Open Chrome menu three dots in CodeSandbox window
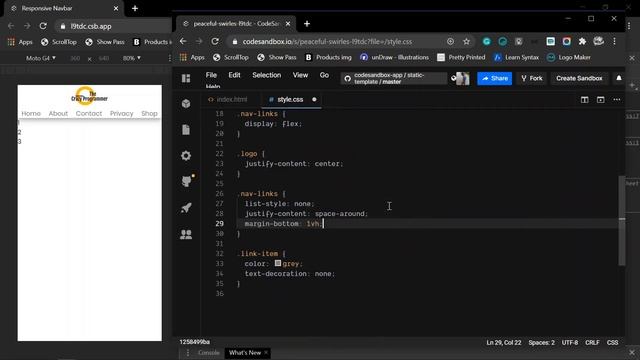 tap(614, 41)
